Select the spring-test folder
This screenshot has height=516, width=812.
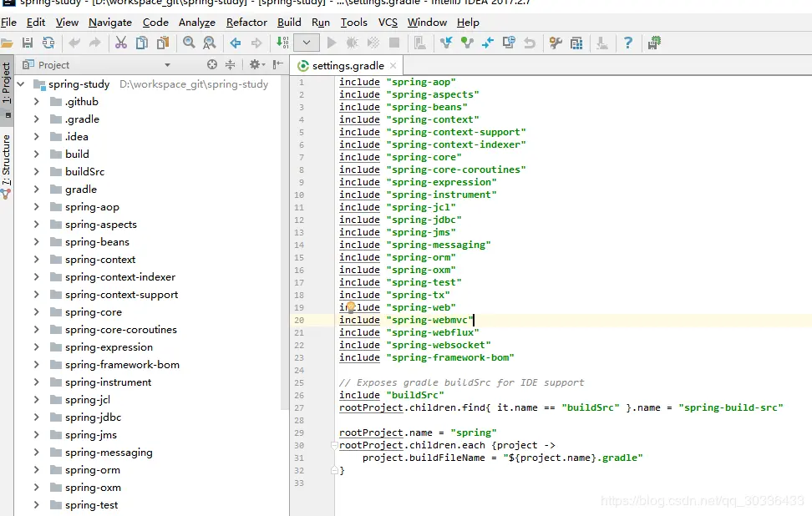91,504
